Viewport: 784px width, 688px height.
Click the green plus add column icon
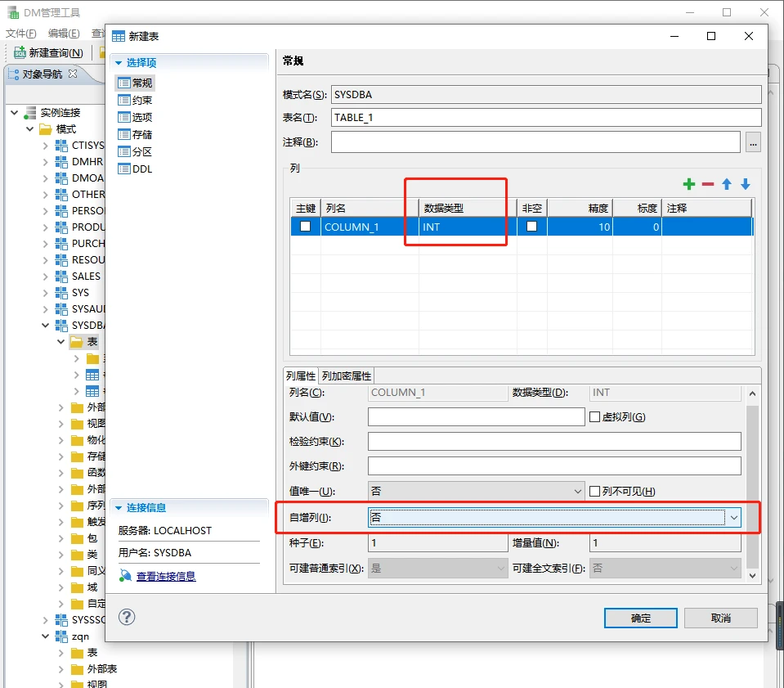tap(689, 185)
